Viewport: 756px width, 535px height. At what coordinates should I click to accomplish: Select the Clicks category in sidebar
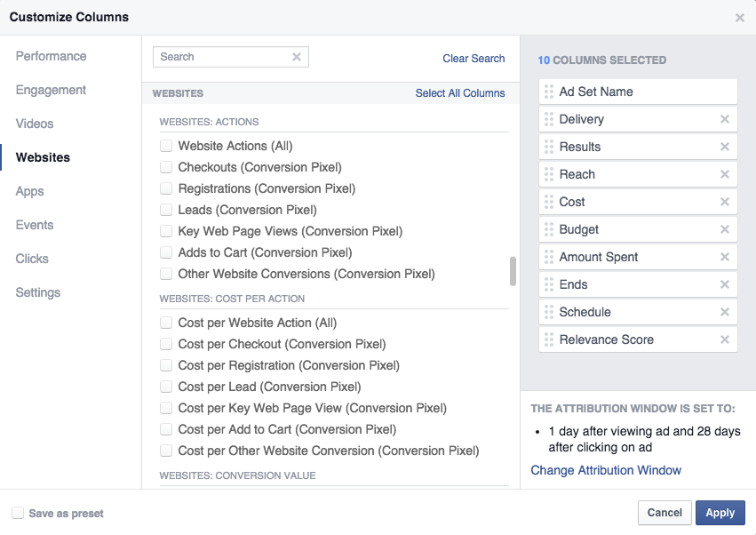pyautogui.click(x=32, y=259)
